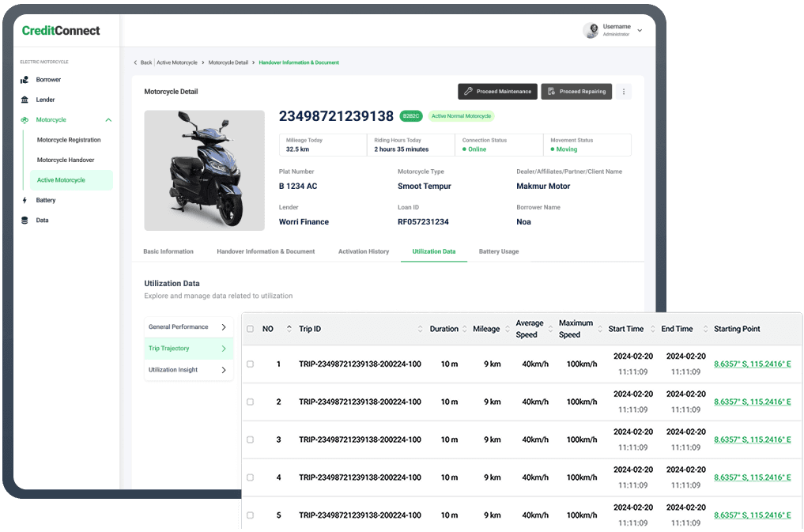This screenshot has width=804, height=532.
Task: Open the three-dot more options menu
Action: pyautogui.click(x=624, y=92)
